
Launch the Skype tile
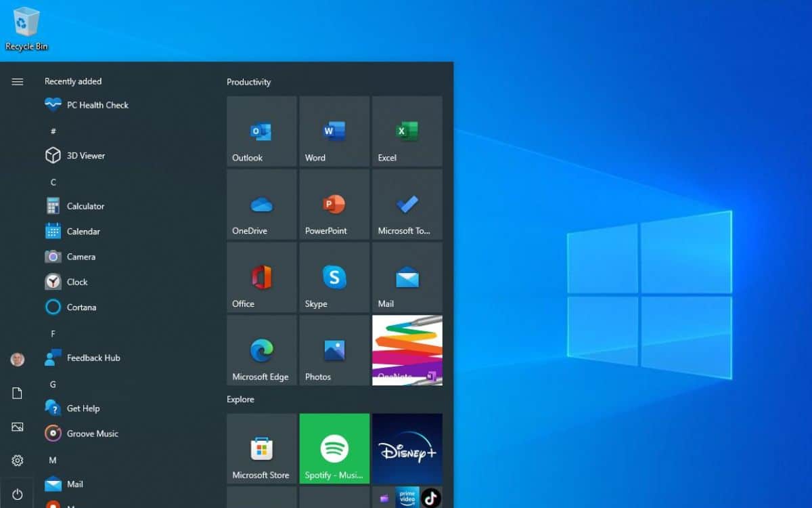pyautogui.click(x=334, y=277)
